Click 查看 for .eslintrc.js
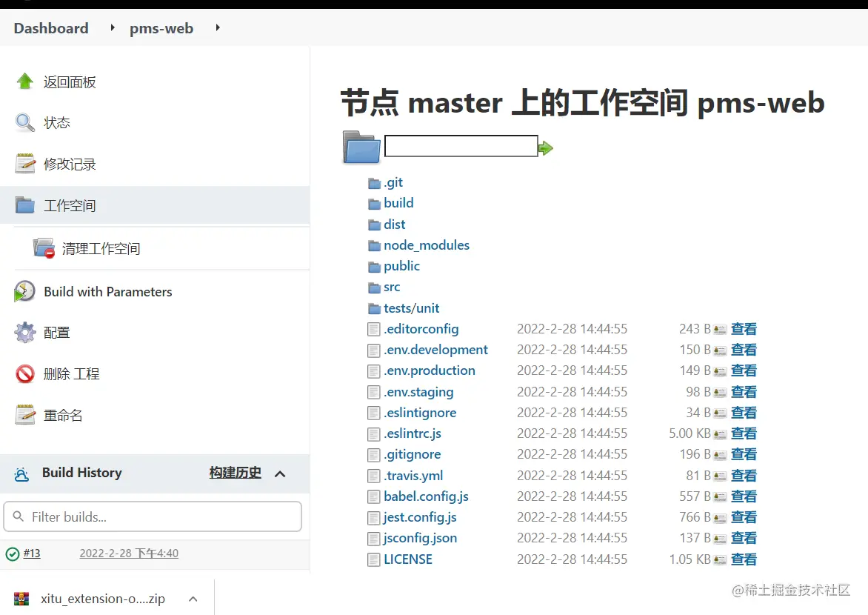The image size is (868, 615). click(744, 433)
